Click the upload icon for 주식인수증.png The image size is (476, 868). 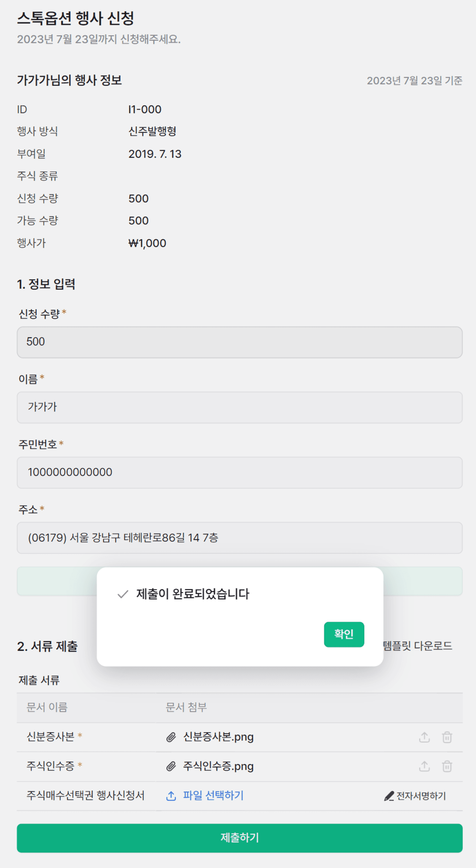tap(424, 766)
